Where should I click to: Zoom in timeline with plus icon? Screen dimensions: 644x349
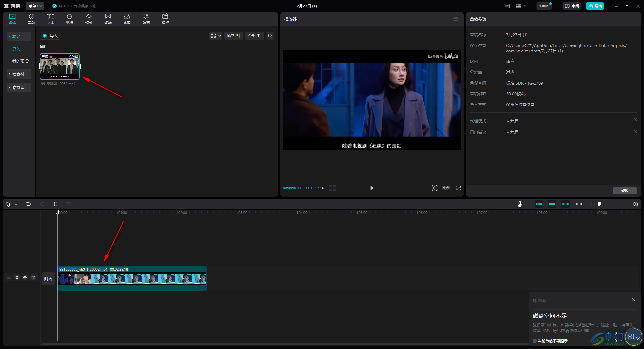[x=636, y=204]
